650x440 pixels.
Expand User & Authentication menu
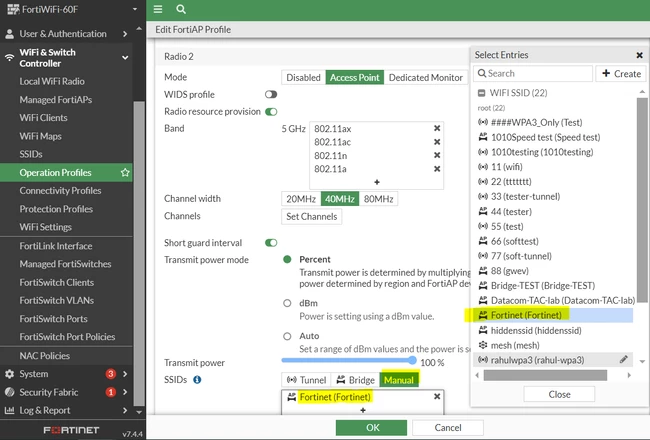pyautogui.click(x=125, y=34)
